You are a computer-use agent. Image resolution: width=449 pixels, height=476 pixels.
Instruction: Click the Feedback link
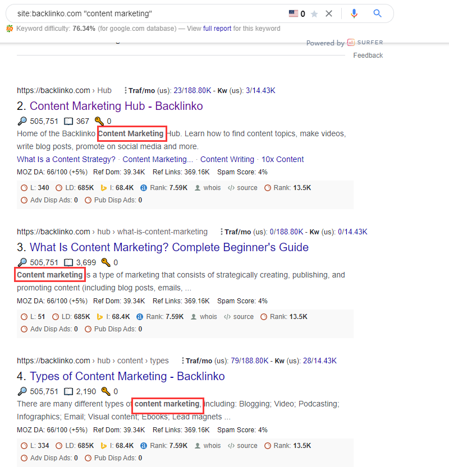[368, 55]
